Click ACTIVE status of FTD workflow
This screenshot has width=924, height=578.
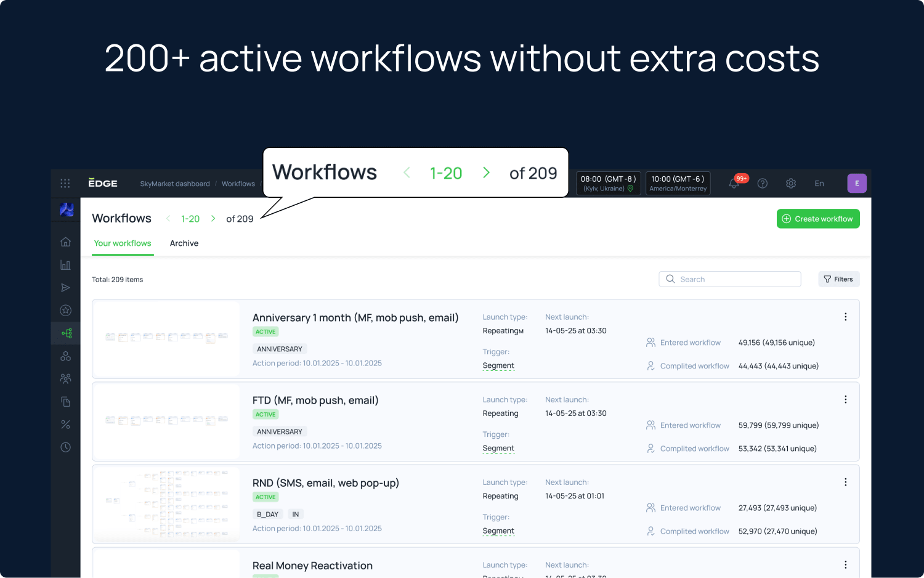[265, 414]
